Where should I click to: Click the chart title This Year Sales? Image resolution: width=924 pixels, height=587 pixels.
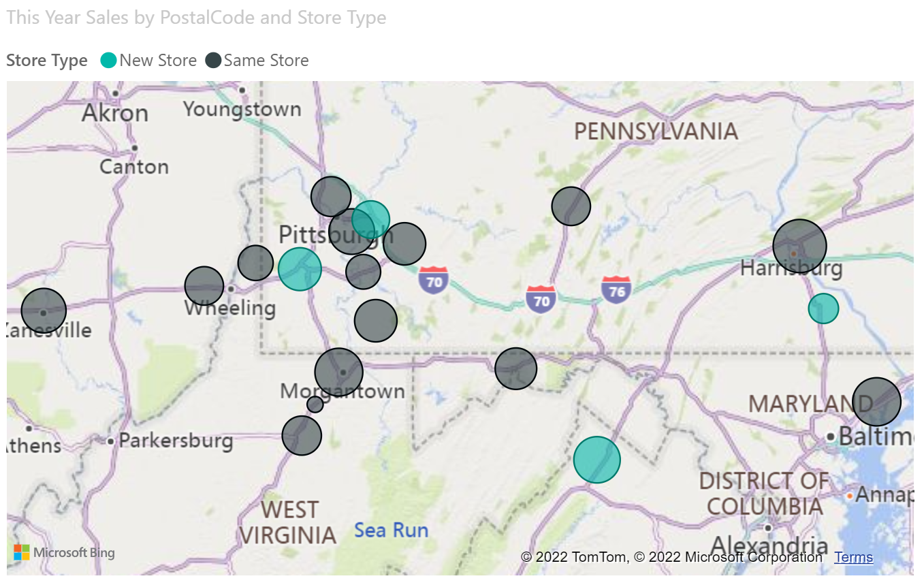pyautogui.click(x=196, y=18)
